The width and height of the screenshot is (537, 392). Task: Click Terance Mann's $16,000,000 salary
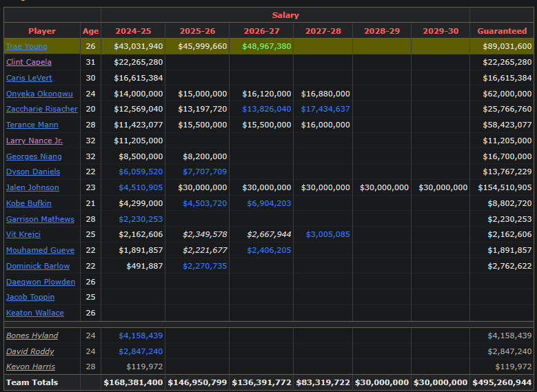tap(325, 125)
